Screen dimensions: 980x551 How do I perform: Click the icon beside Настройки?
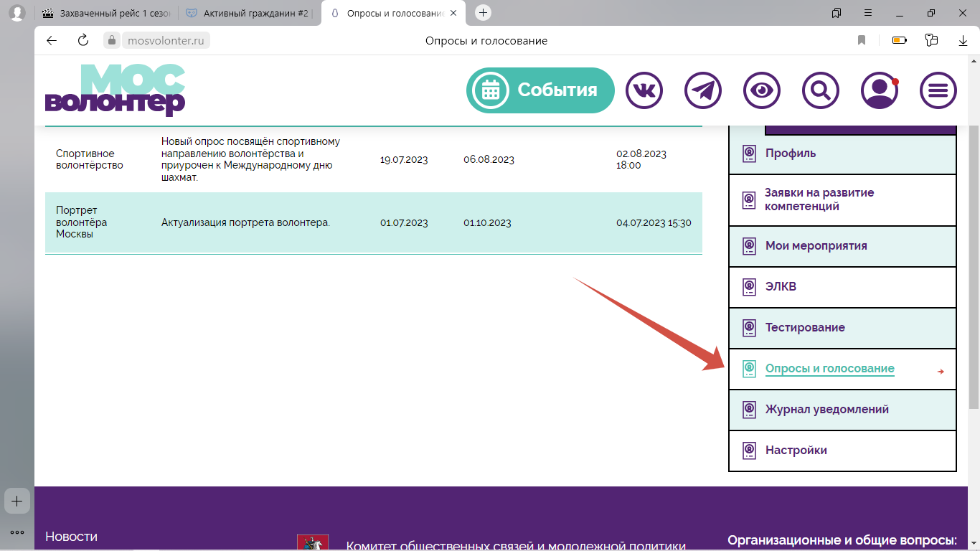(749, 451)
